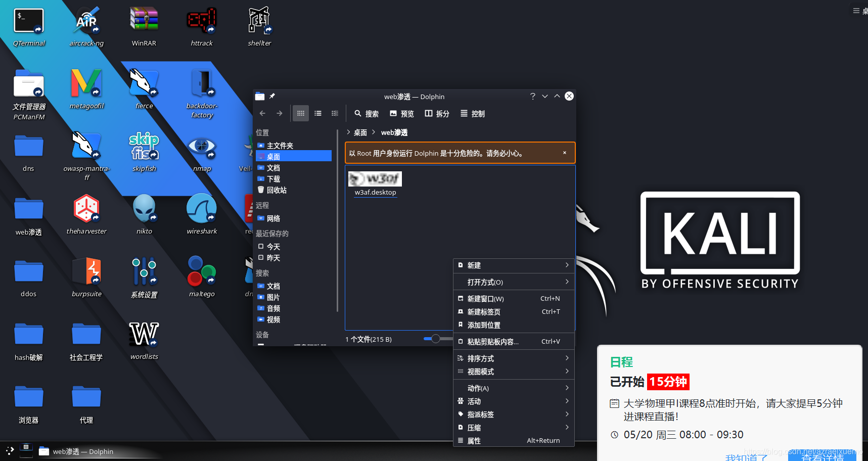Open 下载 in the places sidebar
868x461 pixels.
point(294,179)
